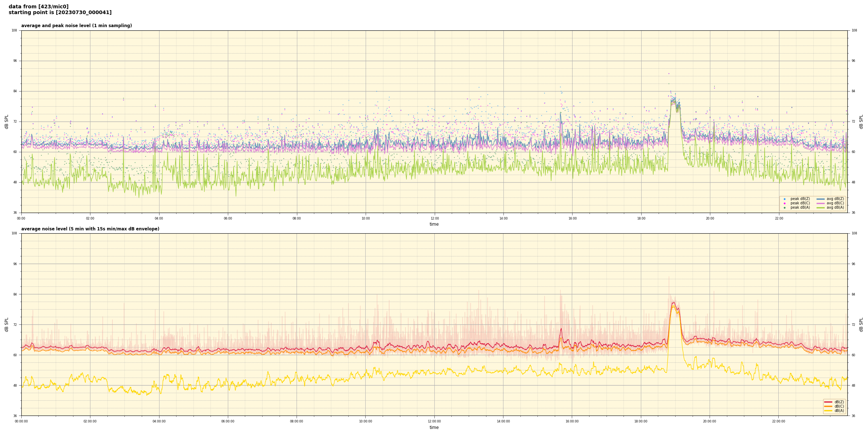Click the peak dB(A) green legend dot
Image resolution: width=868 pixels, height=434 pixels.
[784, 208]
